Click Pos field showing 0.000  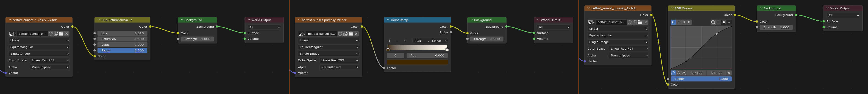(x=427, y=55)
